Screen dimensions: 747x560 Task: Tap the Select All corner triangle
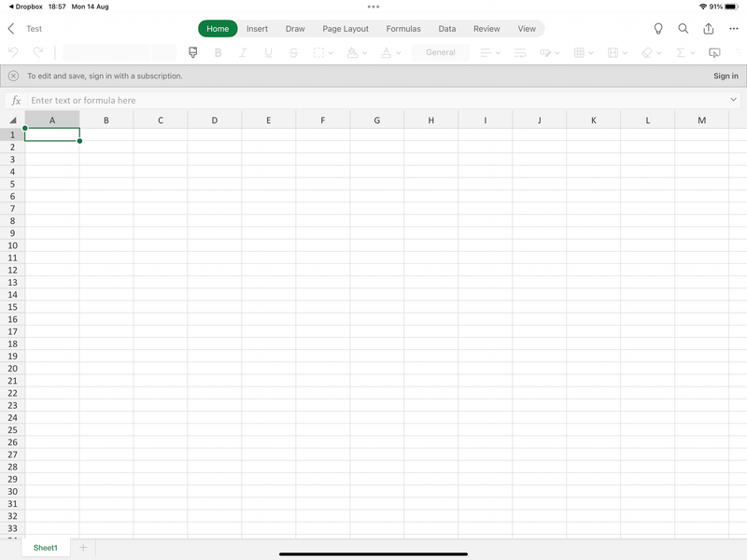(x=12, y=120)
